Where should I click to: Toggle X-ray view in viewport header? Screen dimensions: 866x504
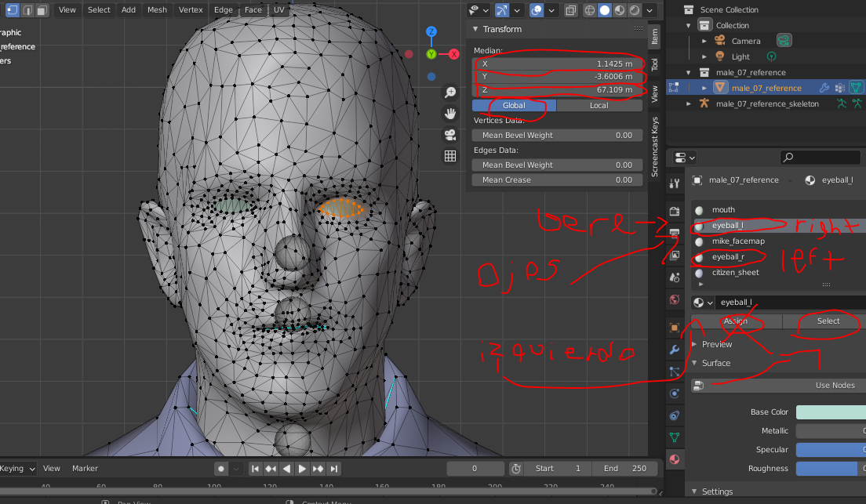coord(570,10)
